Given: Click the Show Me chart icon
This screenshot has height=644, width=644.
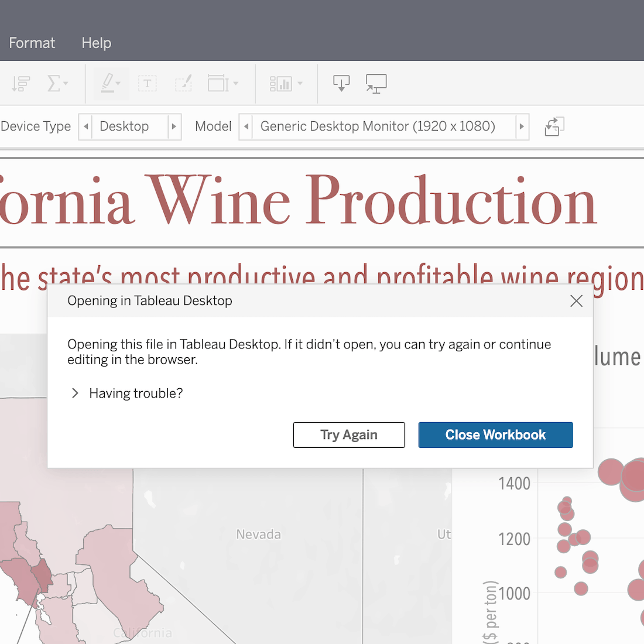Looking at the screenshot, I should (285, 84).
